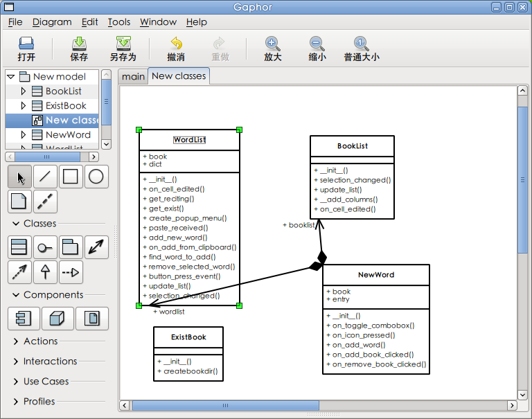The image size is (532, 419).
Task: Select the WordList class title
Action: click(189, 140)
